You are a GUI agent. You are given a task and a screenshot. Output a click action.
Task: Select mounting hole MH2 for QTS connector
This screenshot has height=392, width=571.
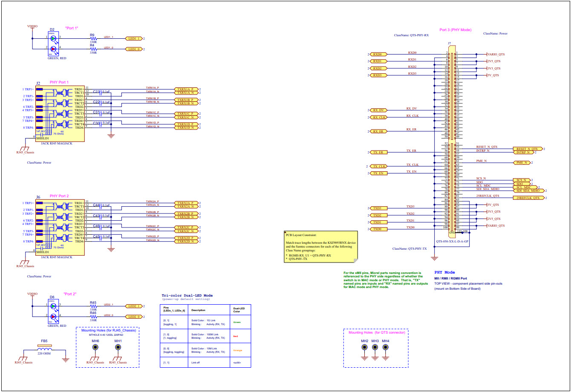click(365, 348)
